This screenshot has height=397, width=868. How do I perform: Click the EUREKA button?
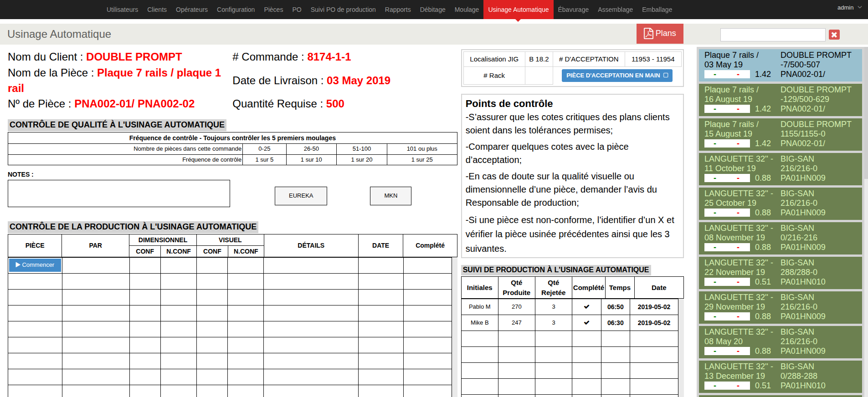pos(301,196)
